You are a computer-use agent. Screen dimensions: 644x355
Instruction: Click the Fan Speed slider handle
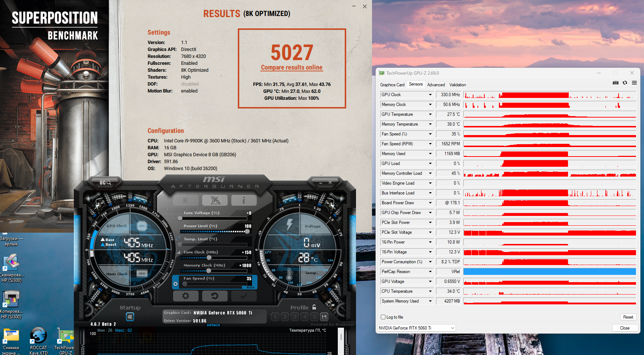coord(185,284)
